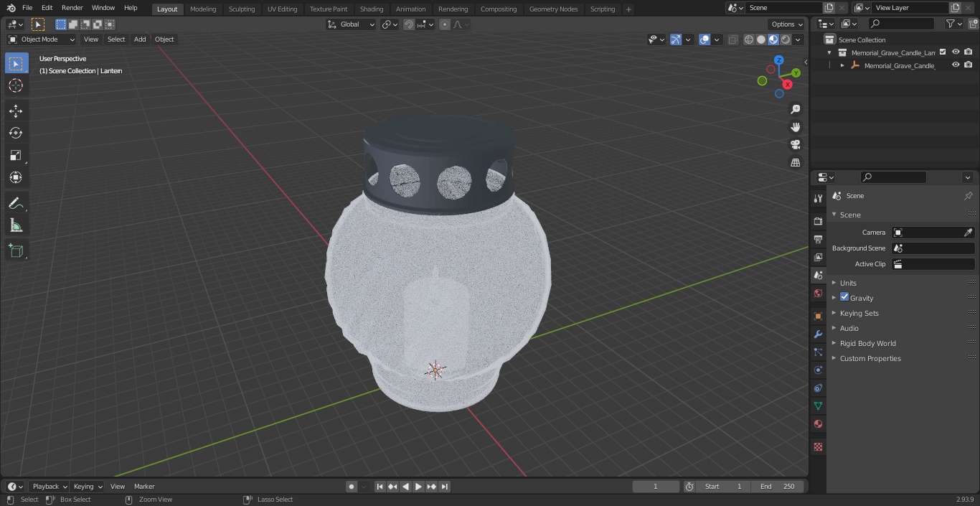980x506 pixels.
Task: Click the Options button in viewport header
Action: [786, 24]
